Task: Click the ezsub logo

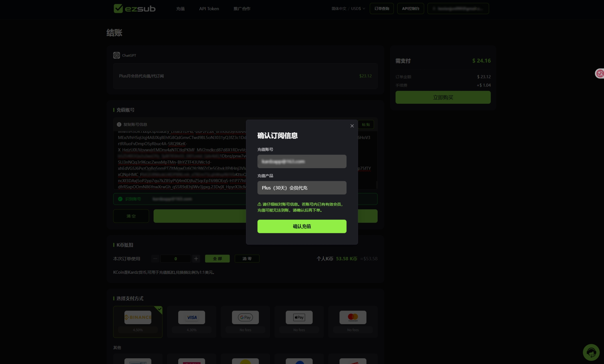Action: pos(134,9)
